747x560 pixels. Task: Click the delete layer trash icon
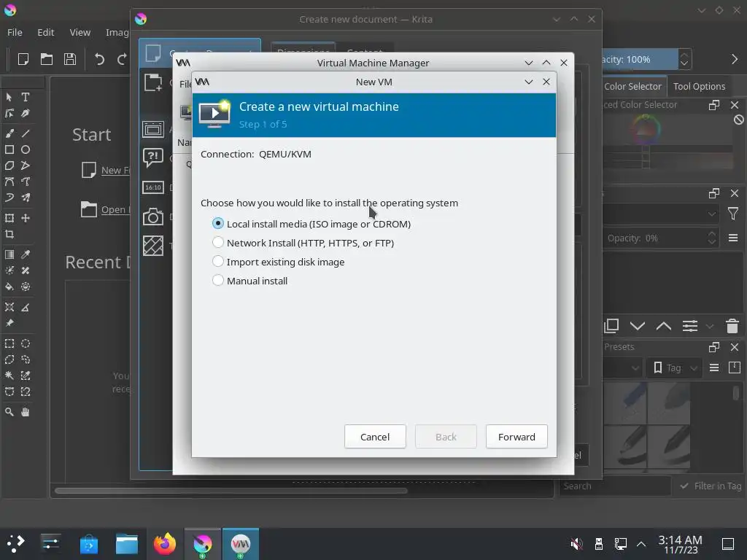[732, 326]
